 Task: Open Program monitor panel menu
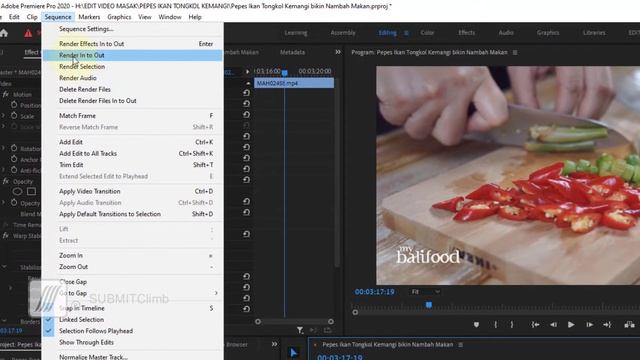(515, 52)
